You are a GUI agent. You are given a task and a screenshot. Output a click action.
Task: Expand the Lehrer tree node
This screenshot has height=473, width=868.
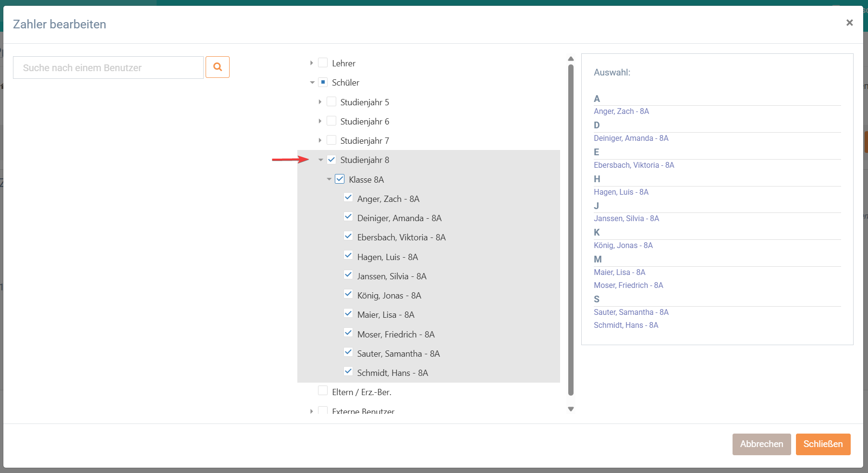(x=311, y=63)
